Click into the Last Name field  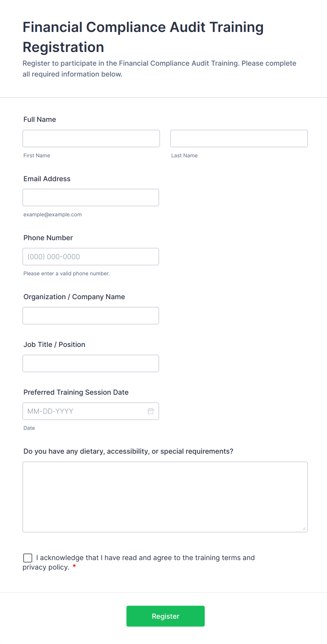(x=239, y=139)
